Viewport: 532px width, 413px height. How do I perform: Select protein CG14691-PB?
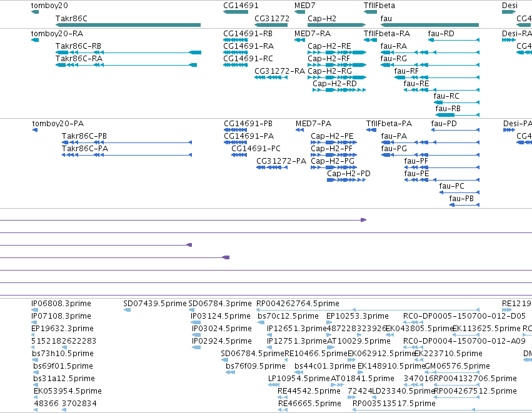(x=236, y=130)
